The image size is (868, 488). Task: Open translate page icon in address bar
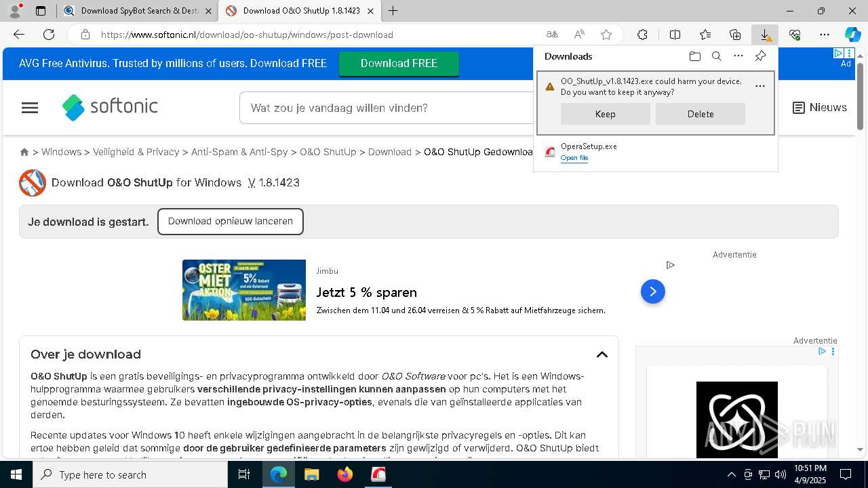(552, 35)
